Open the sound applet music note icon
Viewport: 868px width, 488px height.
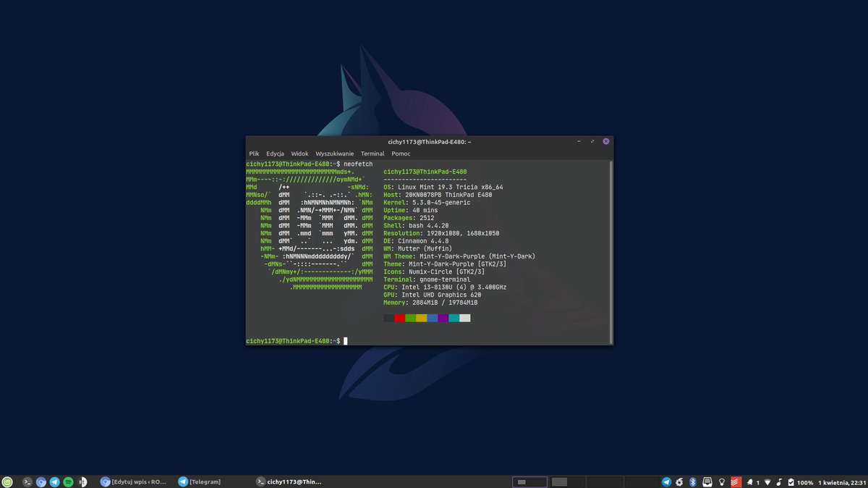coord(779,481)
